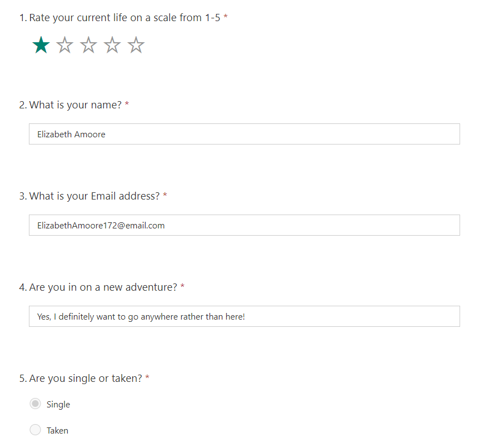The image size is (479, 448).
Task: Select the first filled star rating
Action: coord(41,45)
